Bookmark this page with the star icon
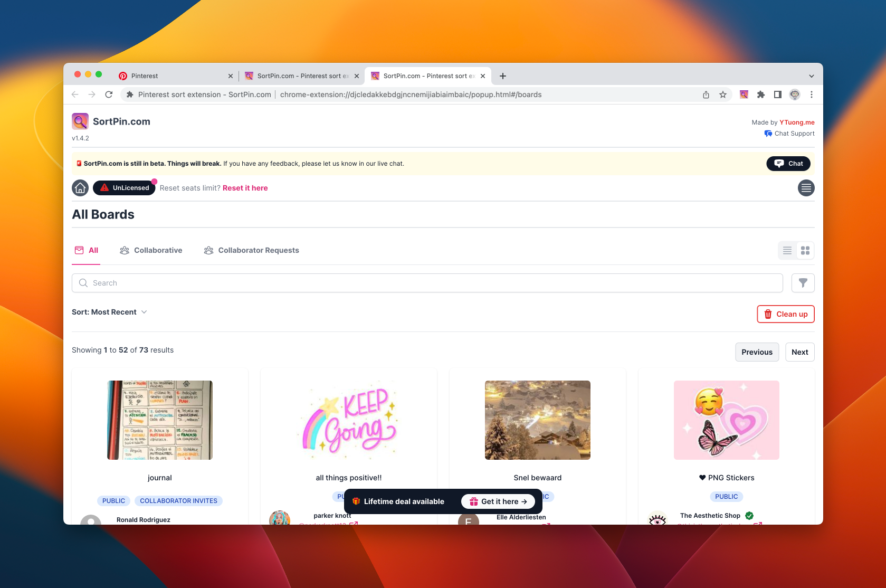Viewport: 886px width, 588px height. [723, 94]
